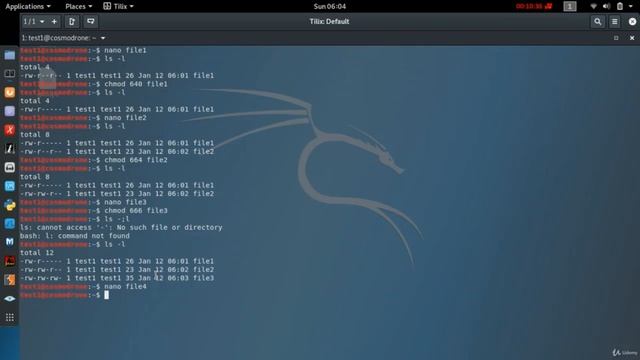Click the red screen recording indicator
This screenshot has height=360, width=640.
pyautogui.click(x=534, y=6)
